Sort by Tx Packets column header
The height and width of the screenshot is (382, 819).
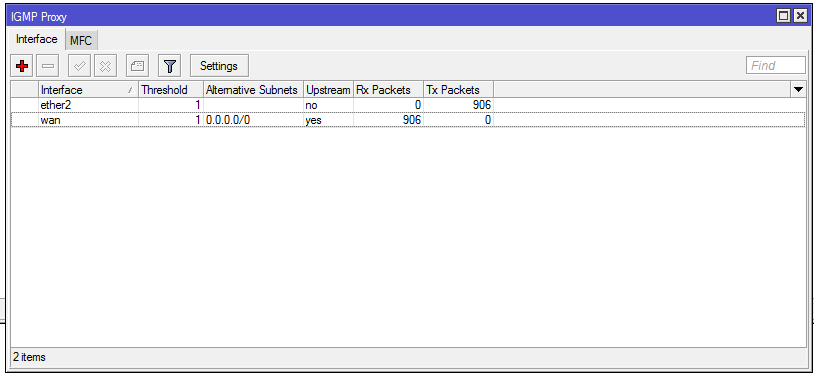tap(459, 90)
